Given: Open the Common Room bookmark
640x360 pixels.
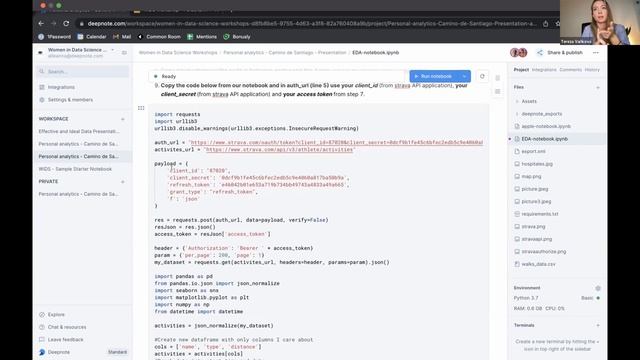Looking at the screenshot, I should pos(159,37).
